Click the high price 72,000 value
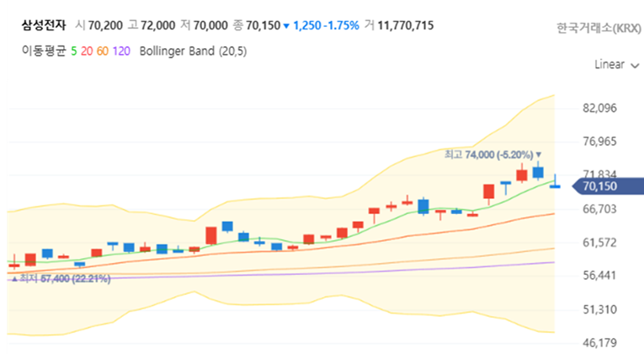The image size is (644, 354). click(x=157, y=25)
